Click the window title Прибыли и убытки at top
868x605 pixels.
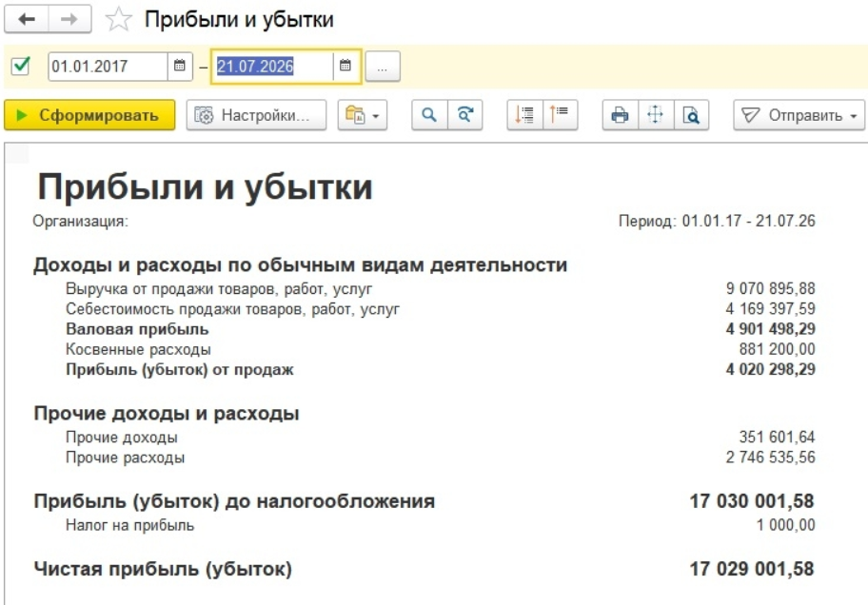point(239,20)
